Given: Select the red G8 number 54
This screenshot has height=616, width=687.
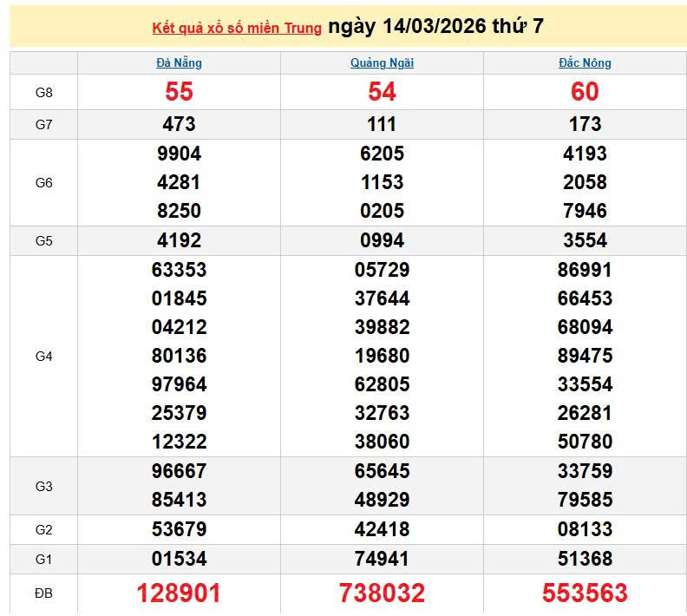Looking at the screenshot, I should [382, 92].
